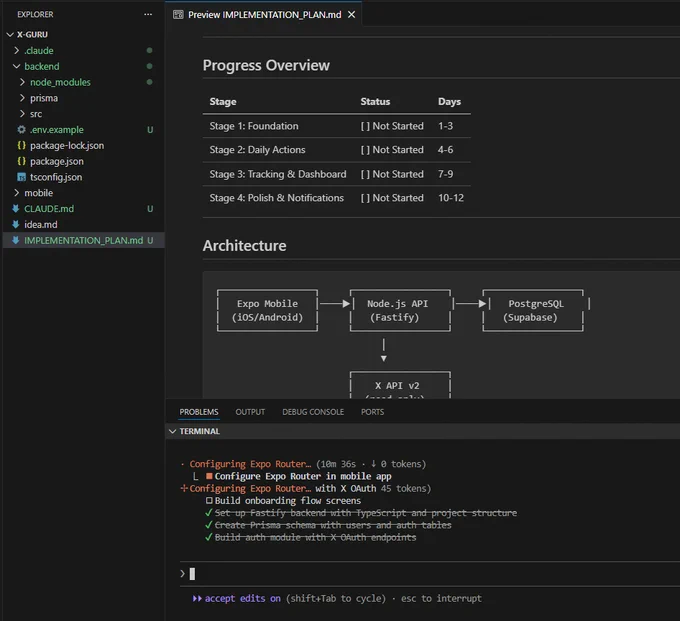
Task: Click checkmark beside Create Prisma schema
Action: (209, 525)
